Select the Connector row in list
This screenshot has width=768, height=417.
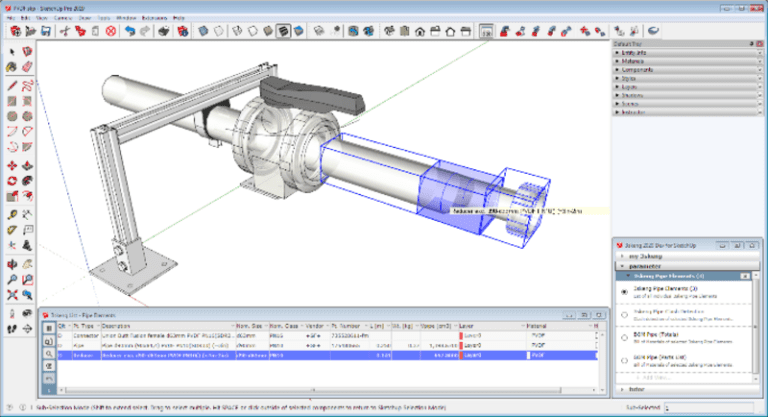[x=327, y=336]
